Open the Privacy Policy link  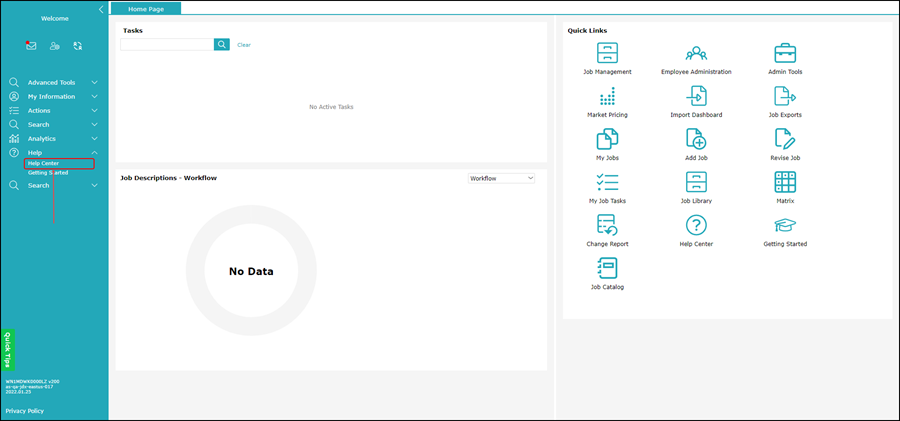(24, 411)
